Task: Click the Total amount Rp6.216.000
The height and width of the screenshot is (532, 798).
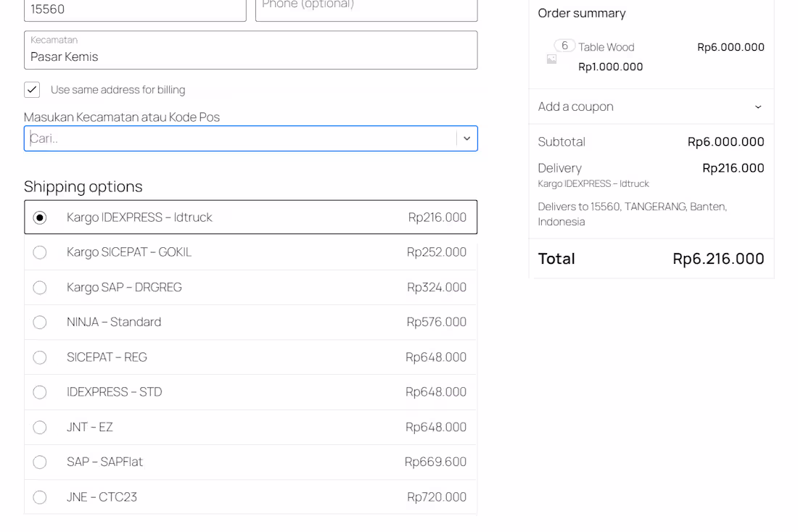Action: (x=718, y=258)
